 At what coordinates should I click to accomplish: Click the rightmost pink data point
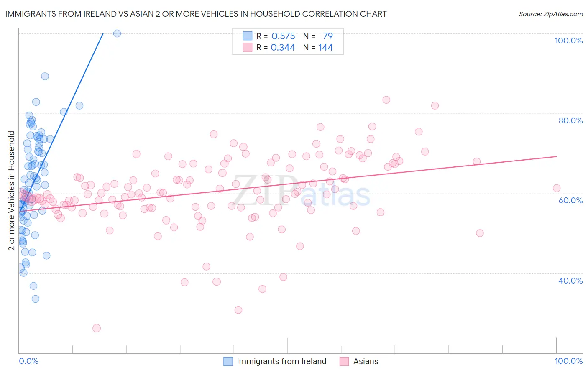(557, 188)
